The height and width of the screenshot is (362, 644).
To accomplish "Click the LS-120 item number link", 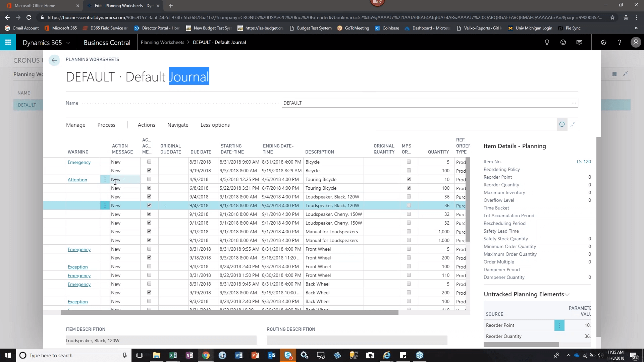I will pyautogui.click(x=584, y=162).
